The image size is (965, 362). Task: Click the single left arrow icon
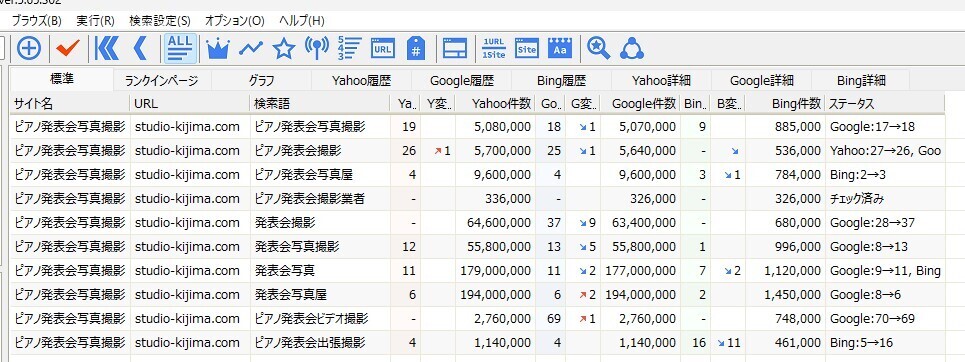141,48
